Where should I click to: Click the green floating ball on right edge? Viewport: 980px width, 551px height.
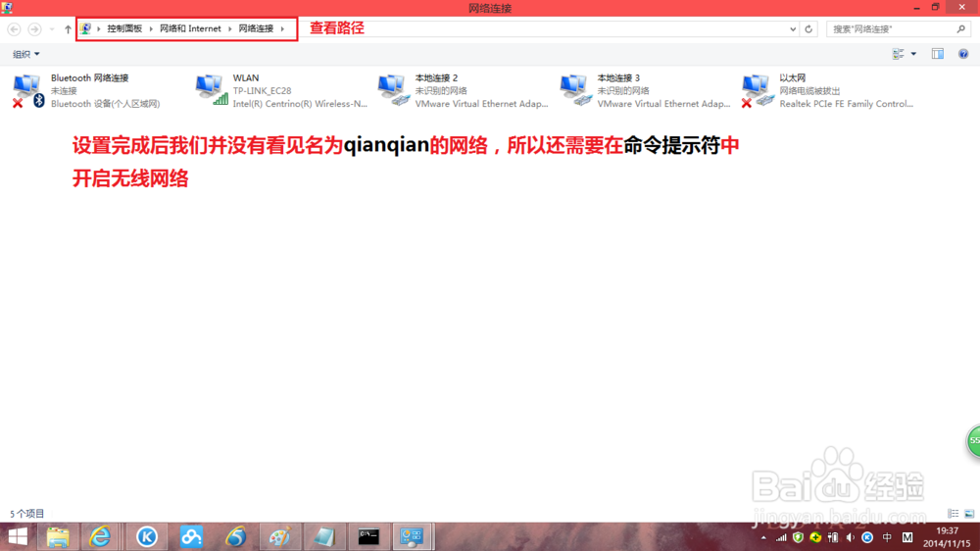click(x=973, y=440)
